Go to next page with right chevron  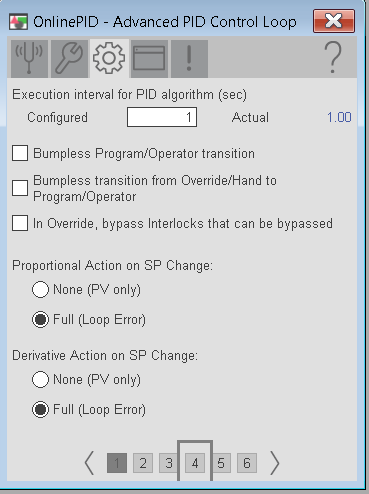[x=274, y=463]
